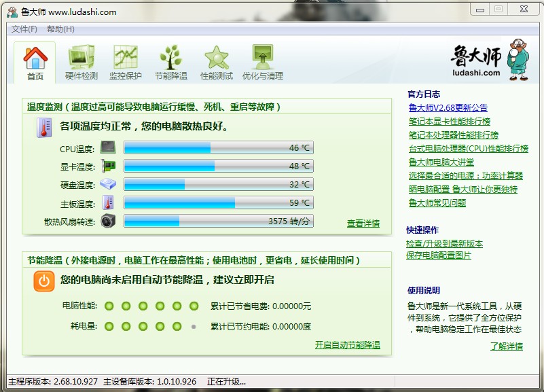The image size is (544, 392).
Task: Click 主程序版本: 2.68.10.927 in status bar
Action: point(53,382)
